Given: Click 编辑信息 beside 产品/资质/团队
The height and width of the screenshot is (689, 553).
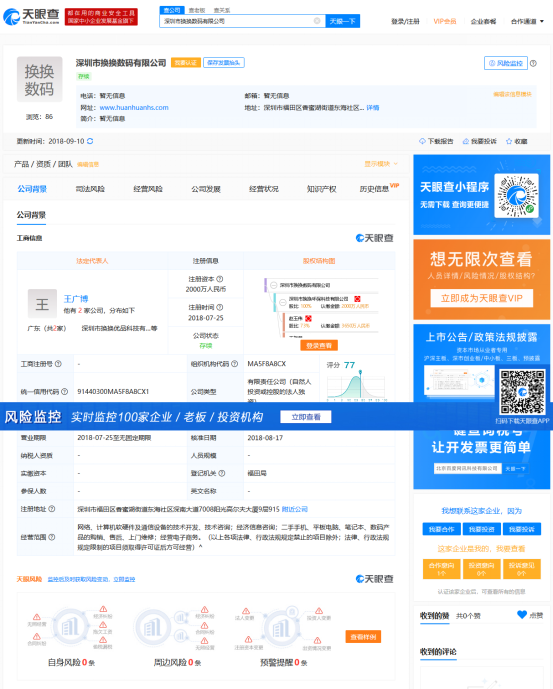Looking at the screenshot, I should click(88, 164).
